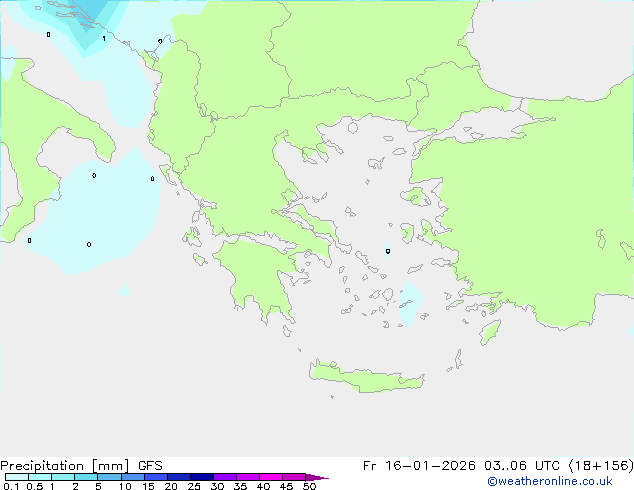
Task: Open the weatheronline.co.uk copyright link
Action: click(x=550, y=481)
